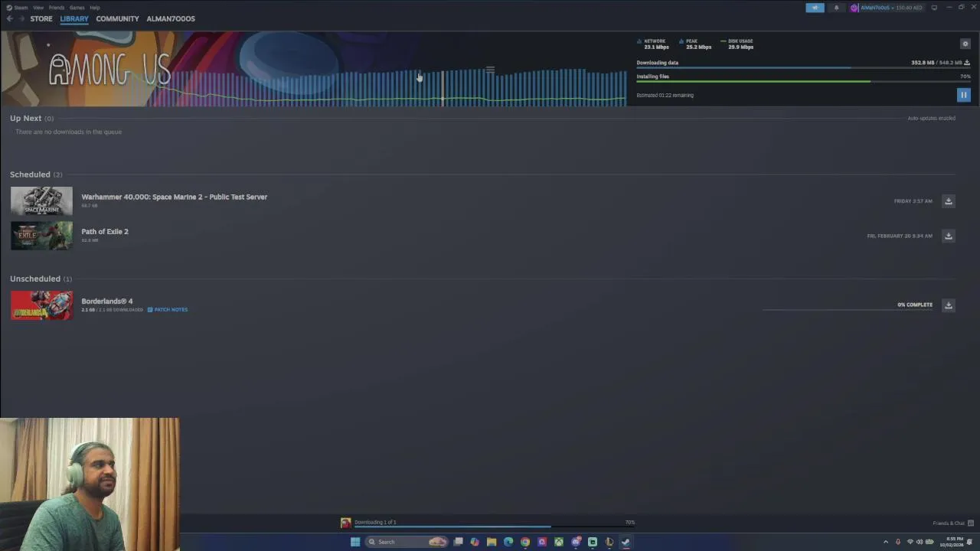Image resolution: width=980 pixels, height=551 pixels.
Task: Click Among Us icon in bottom bar
Action: click(x=346, y=523)
